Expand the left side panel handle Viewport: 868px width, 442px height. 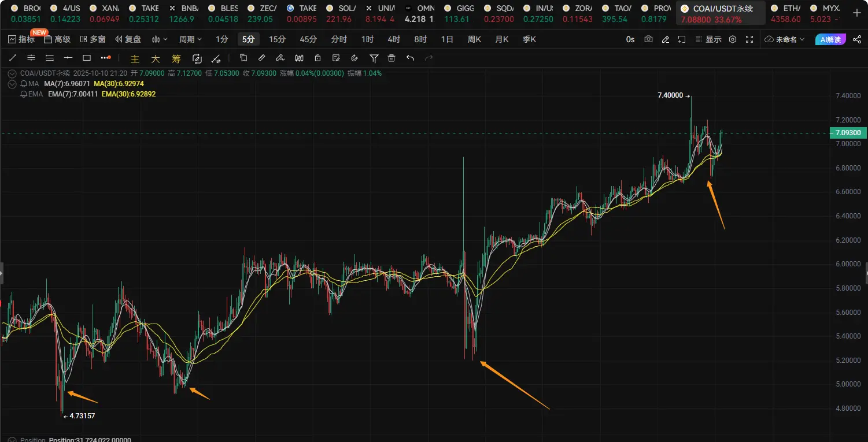2,273
